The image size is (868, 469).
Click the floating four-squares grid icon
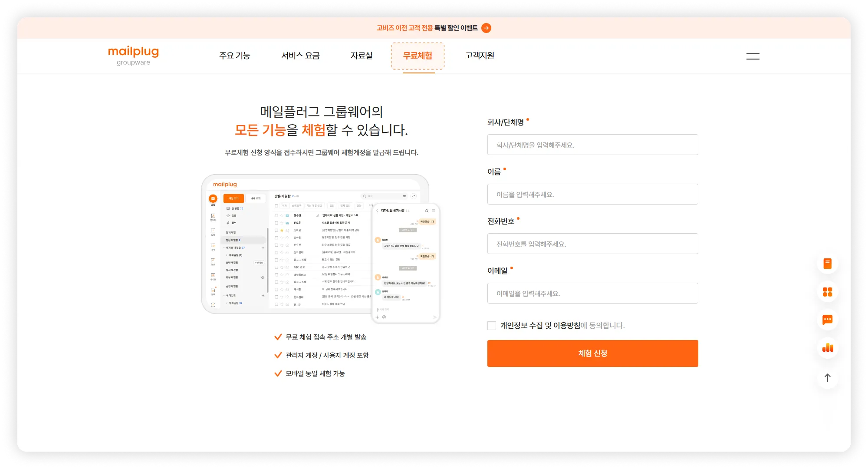click(827, 292)
